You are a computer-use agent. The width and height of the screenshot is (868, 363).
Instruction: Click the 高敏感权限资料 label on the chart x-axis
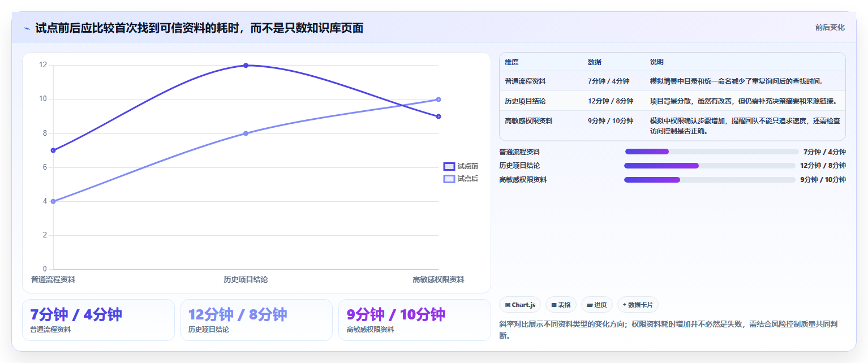click(439, 279)
